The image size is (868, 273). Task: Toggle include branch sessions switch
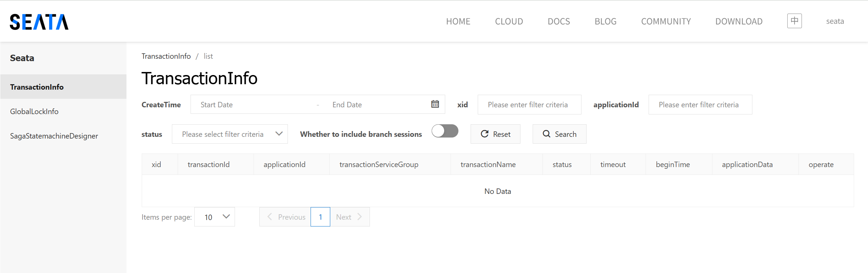[445, 131]
